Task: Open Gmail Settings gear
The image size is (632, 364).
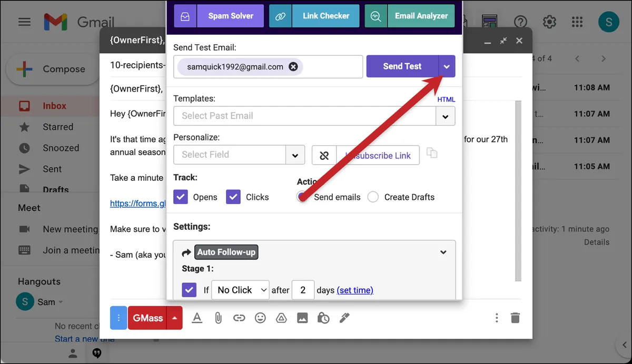Action: click(x=549, y=22)
